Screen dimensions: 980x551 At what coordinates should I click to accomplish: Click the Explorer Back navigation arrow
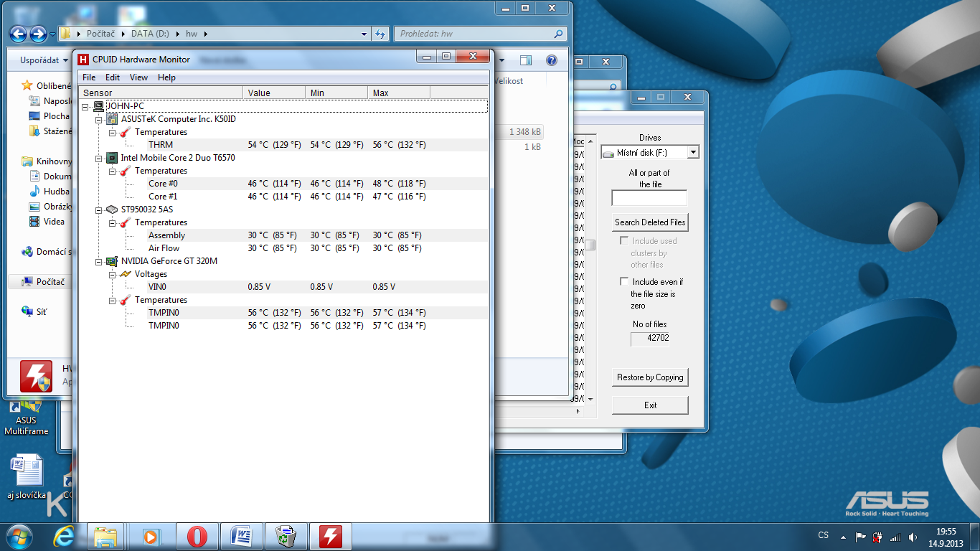(18, 34)
